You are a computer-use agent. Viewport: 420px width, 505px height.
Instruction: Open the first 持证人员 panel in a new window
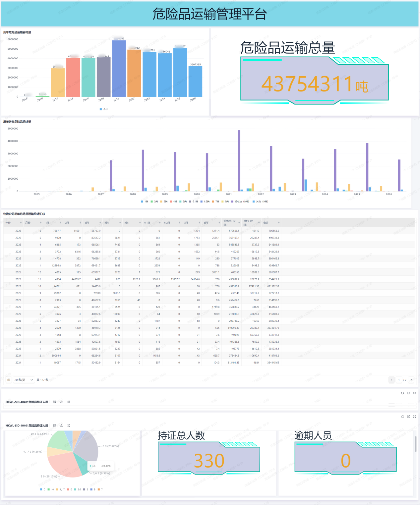[x=408, y=393]
